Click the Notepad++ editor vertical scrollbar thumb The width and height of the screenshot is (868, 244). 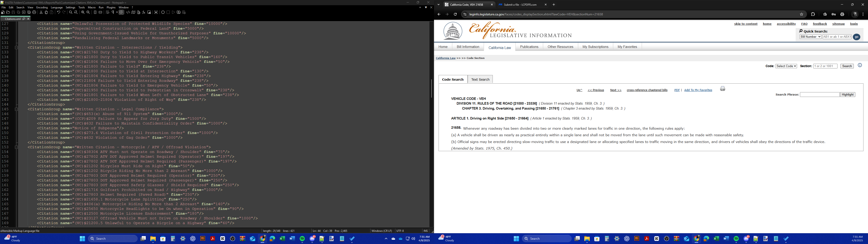431,88
